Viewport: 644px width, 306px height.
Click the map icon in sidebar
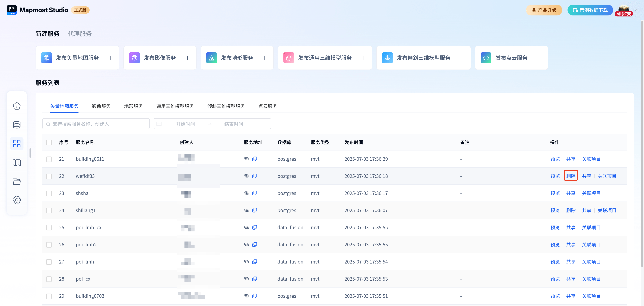[17, 163]
